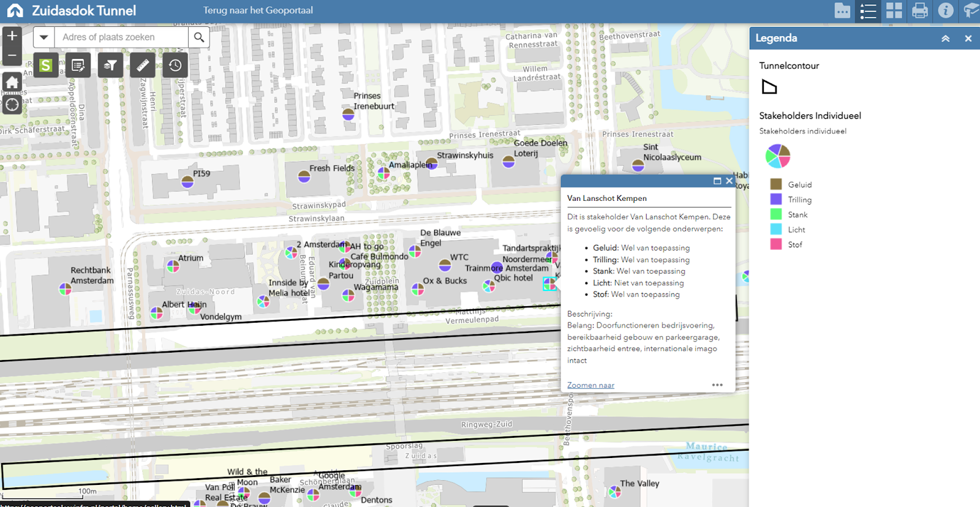980x507 pixels.
Task: Open the green S widget
Action: click(x=46, y=66)
